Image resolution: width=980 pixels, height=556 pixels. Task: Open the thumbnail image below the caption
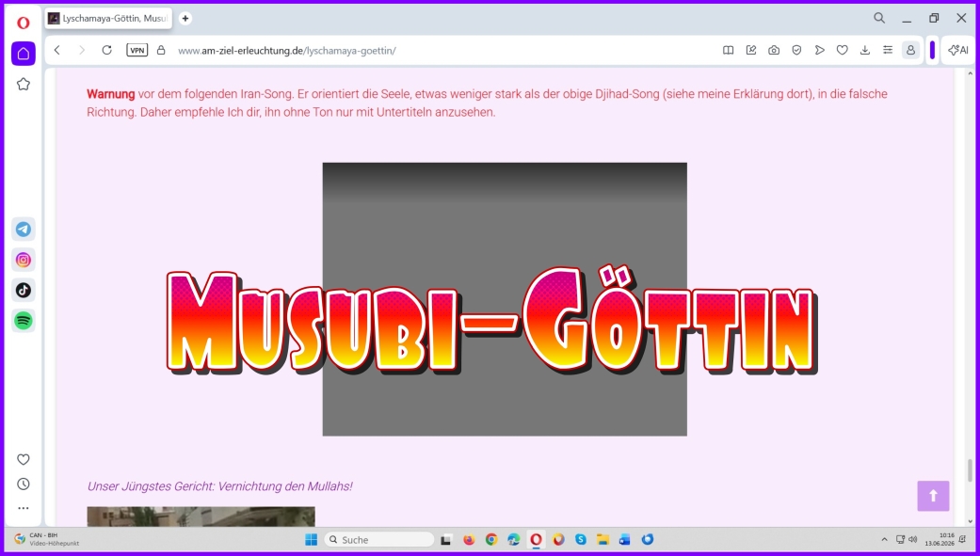tap(201, 516)
